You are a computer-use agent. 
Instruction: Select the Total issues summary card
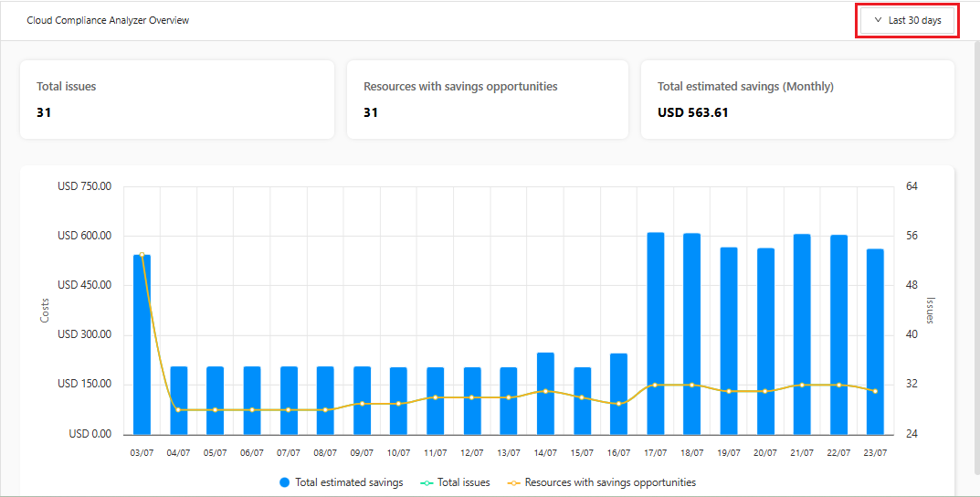coord(177,100)
